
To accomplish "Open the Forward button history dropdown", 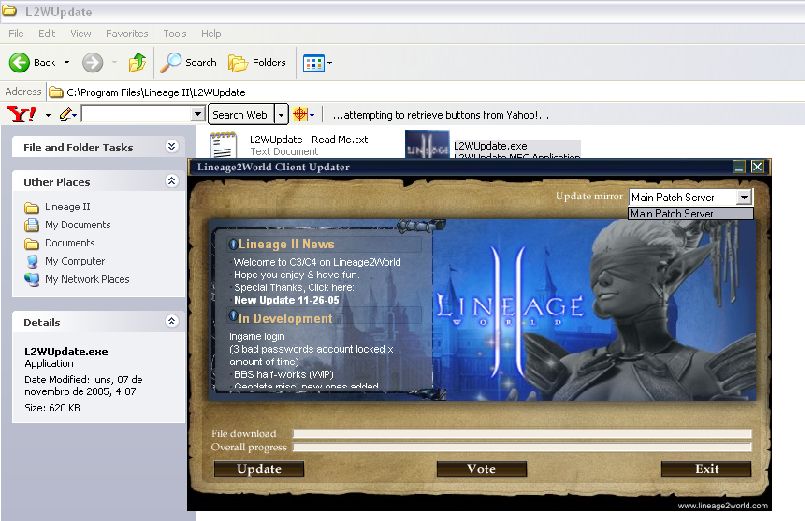I will point(114,63).
